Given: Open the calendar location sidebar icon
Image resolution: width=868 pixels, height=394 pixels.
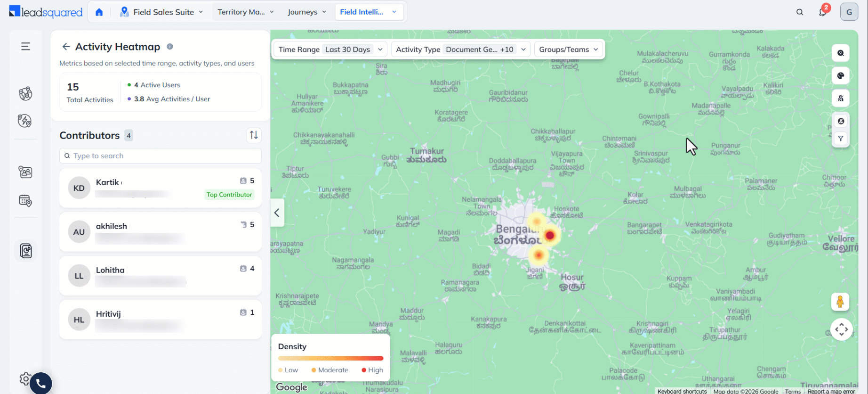Looking at the screenshot, I should [25, 201].
